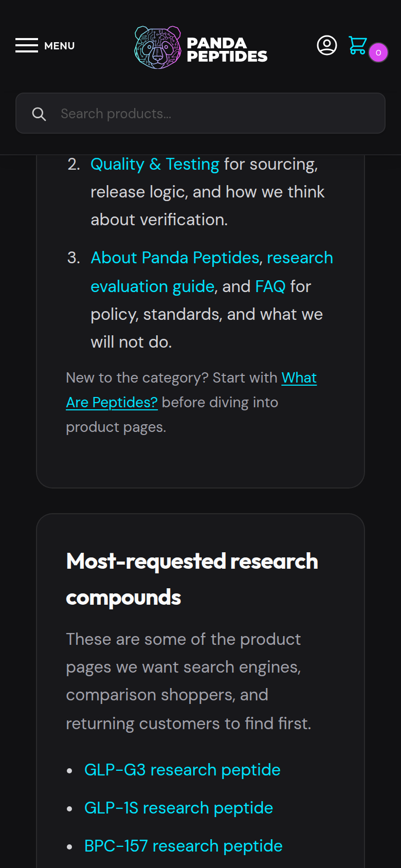Open the About Panda Peptides link
This screenshot has height=868, width=401.
tap(175, 258)
